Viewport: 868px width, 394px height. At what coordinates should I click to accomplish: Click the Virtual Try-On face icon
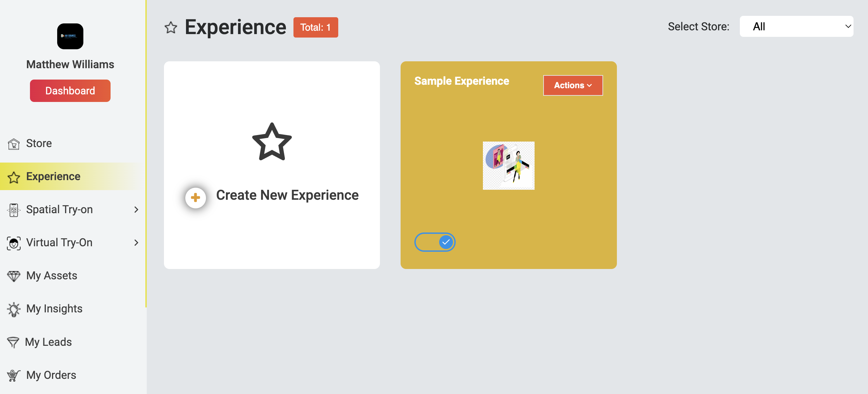pyautogui.click(x=14, y=243)
